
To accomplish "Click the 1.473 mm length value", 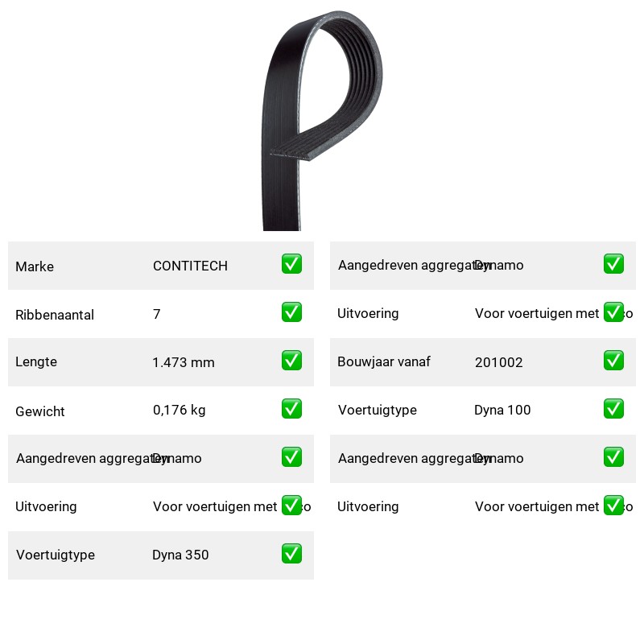I will (184, 362).
